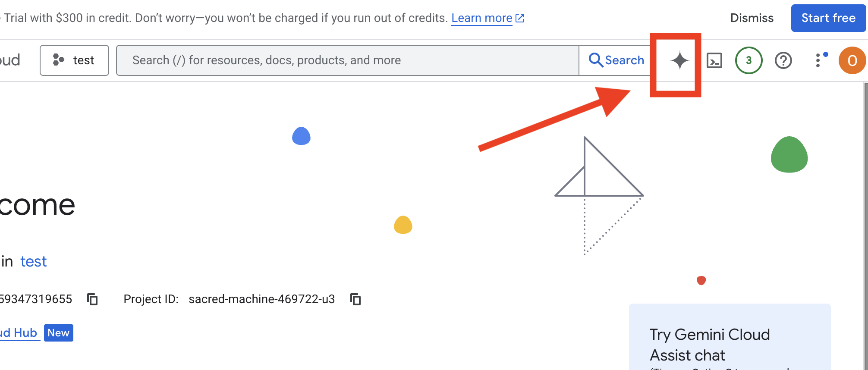The image size is (868, 370).
Task: Open the Cloud Hub link
Action: pyautogui.click(x=19, y=333)
